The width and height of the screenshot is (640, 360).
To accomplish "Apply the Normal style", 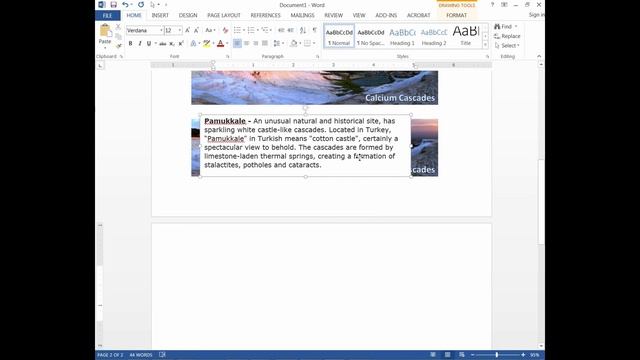I will tap(339, 36).
